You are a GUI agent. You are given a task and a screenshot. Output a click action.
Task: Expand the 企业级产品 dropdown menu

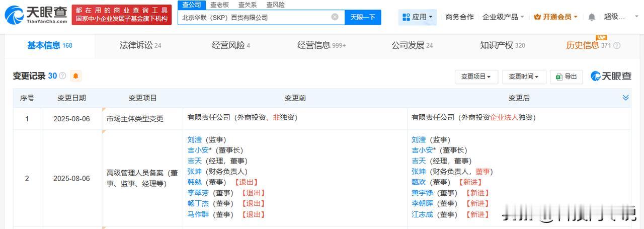(503, 17)
